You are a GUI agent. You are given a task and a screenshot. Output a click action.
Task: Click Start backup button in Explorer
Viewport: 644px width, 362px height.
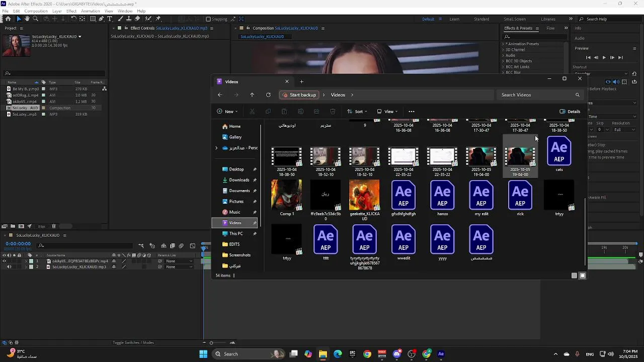tap(299, 95)
